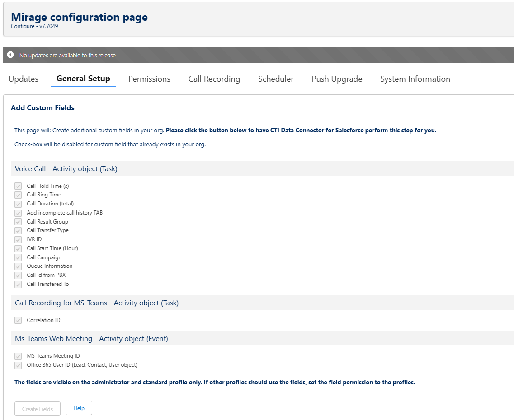Click the Call Transfered To label
This screenshot has height=420, width=514.
48,284
